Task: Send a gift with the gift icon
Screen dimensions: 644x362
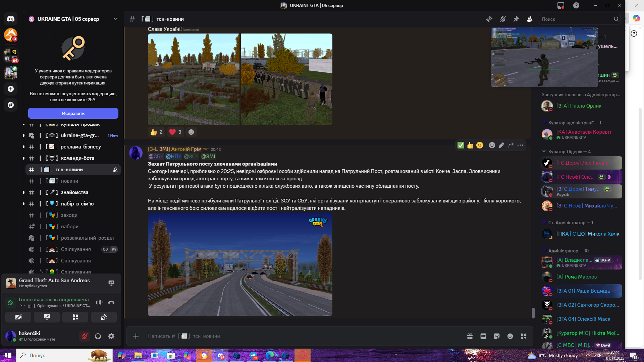Action: (x=470, y=336)
